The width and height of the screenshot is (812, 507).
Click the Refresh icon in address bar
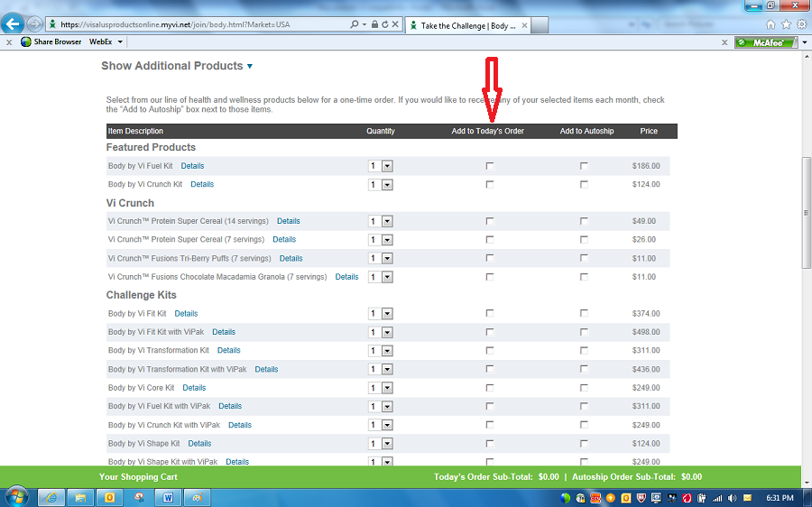pyautogui.click(x=384, y=24)
